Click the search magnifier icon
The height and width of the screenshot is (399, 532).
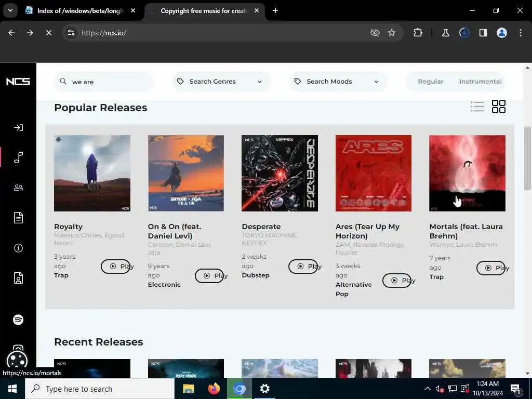pyautogui.click(x=63, y=82)
